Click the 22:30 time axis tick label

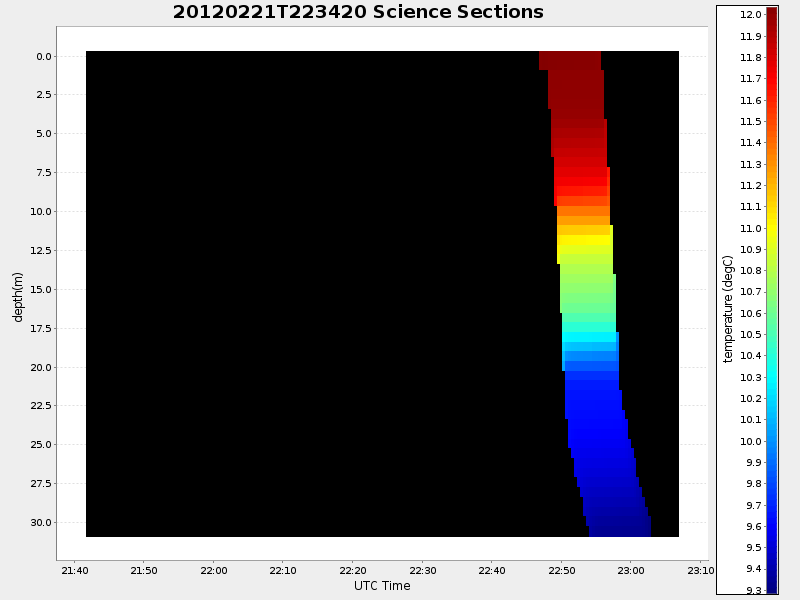coord(422,570)
